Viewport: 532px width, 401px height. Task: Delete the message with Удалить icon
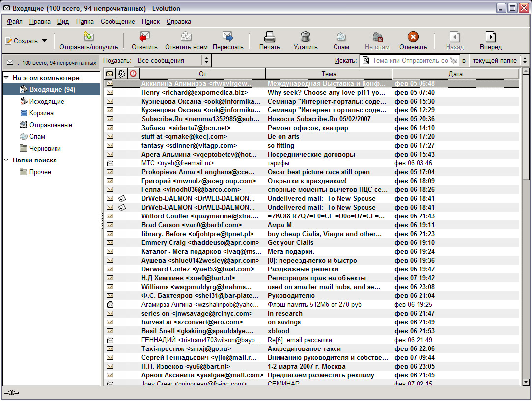point(306,36)
